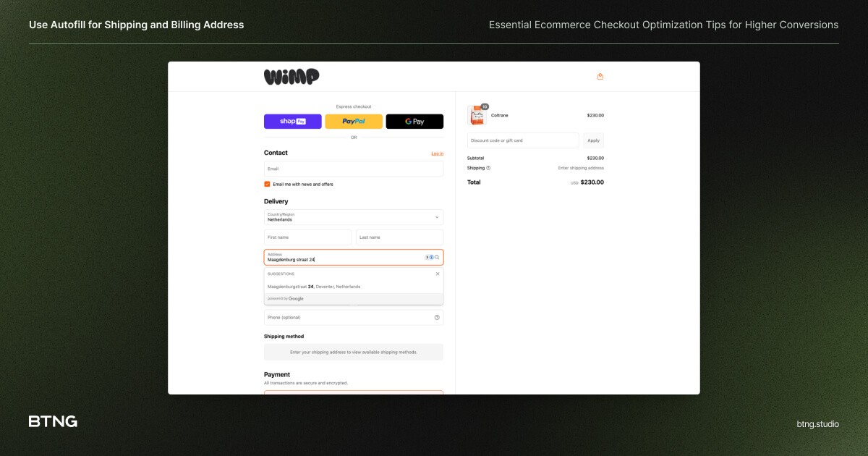
Task: Click the Contact section heading
Action: tap(276, 153)
